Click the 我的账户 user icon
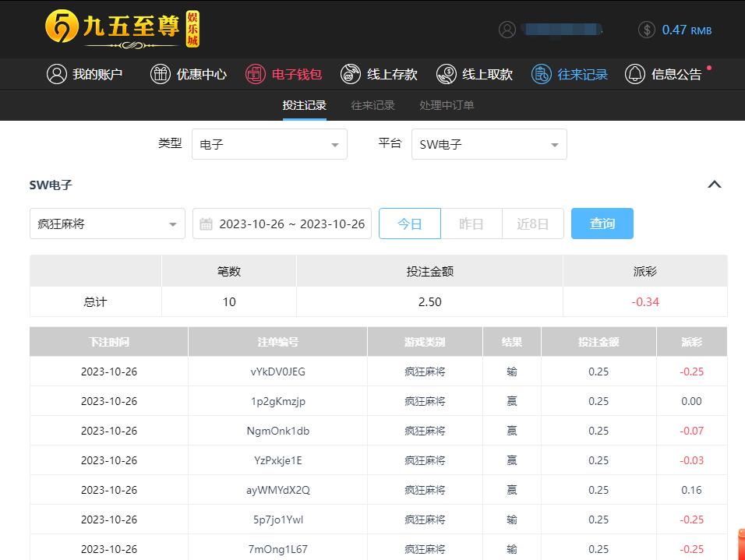 tap(56, 74)
